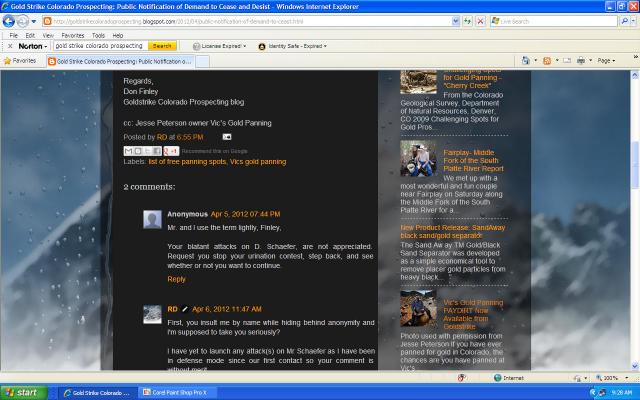
Task: Click the Fairplay article thumbnail photo
Action: pos(418,158)
